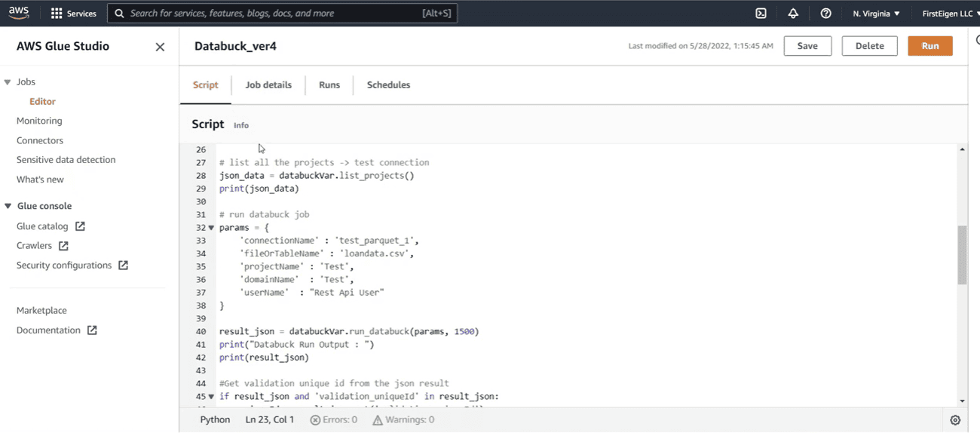Image resolution: width=980 pixels, height=433 pixels.
Task: Click the Delete button
Action: click(869, 46)
